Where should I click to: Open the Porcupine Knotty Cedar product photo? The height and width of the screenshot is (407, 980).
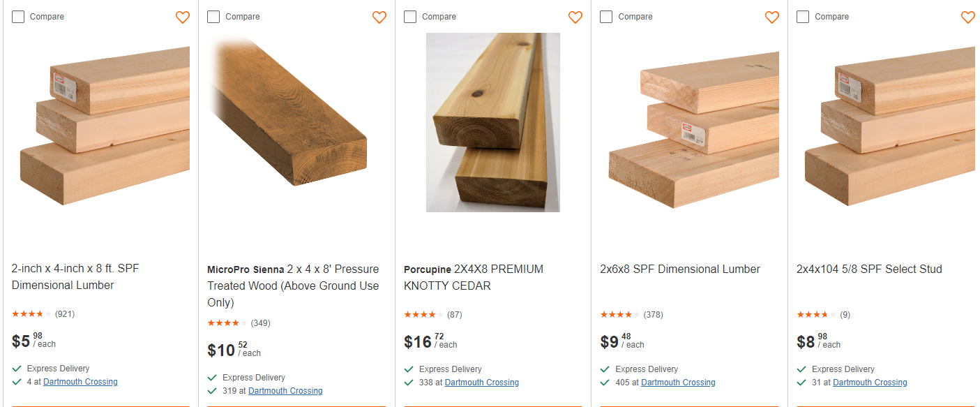[493, 122]
